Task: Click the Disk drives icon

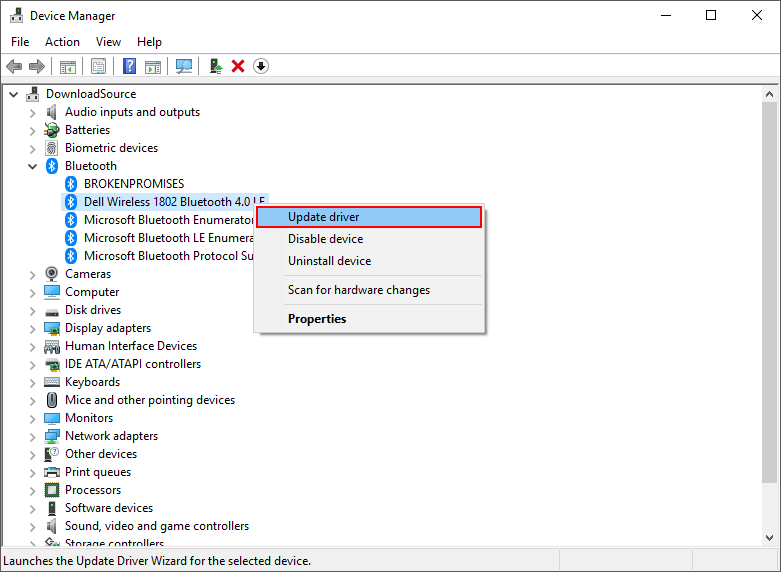Action: pos(52,312)
